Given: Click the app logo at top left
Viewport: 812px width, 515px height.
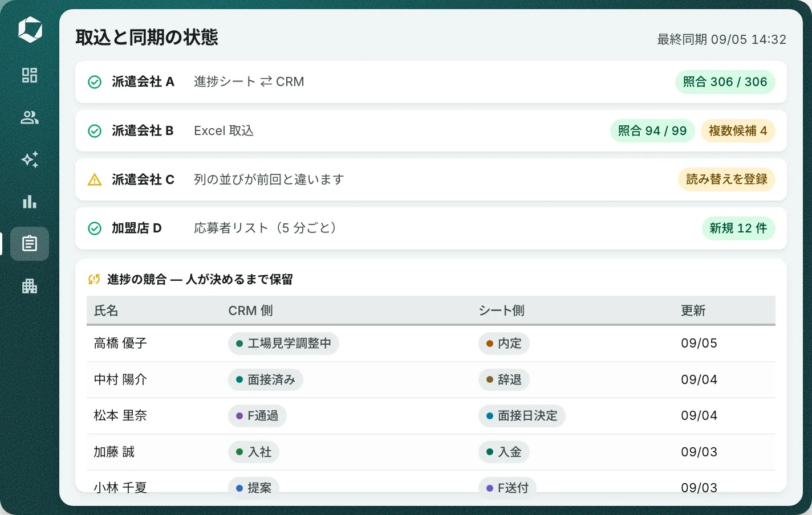Looking at the screenshot, I should tap(30, 30).
